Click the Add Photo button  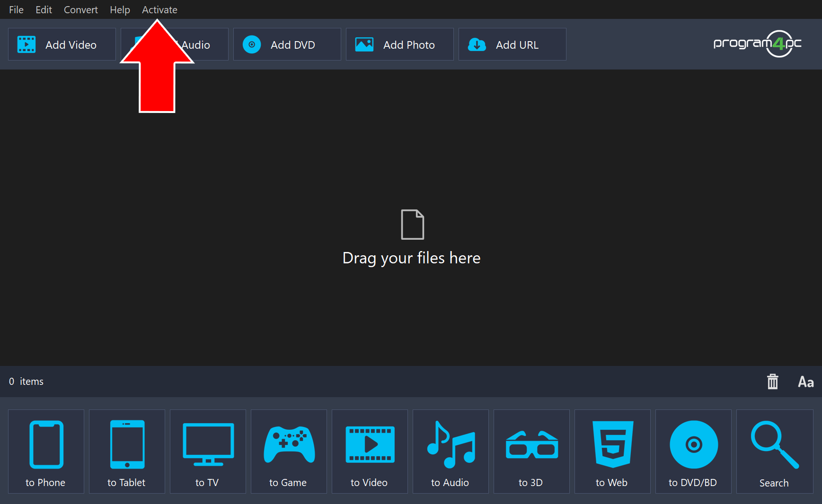click(x=400, y=44)
